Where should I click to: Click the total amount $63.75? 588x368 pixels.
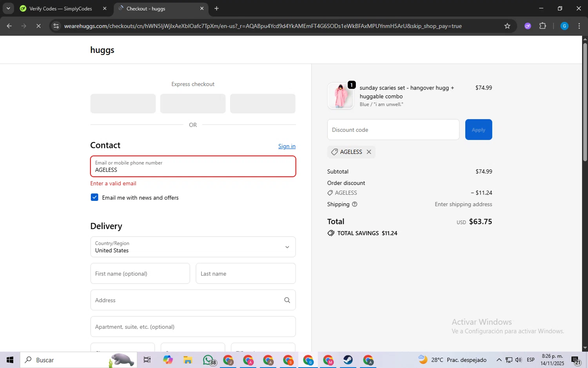pos(480,221)
